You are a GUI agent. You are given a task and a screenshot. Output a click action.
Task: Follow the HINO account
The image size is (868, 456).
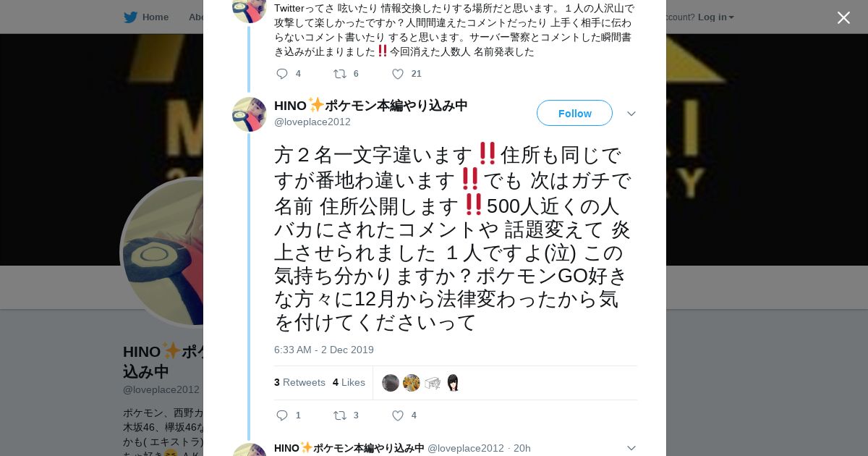click(x=574, y=113)
